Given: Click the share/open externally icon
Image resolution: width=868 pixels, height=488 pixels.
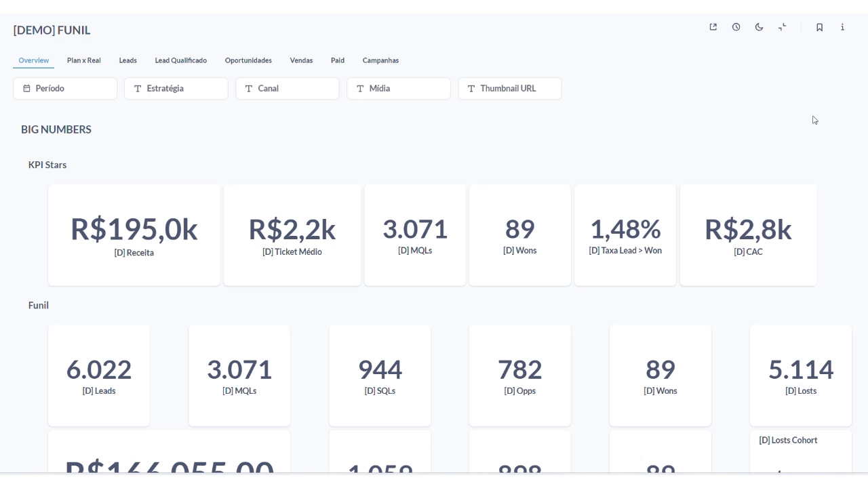Looking at the screenshot, I should pyautogui.click(x=713, y=27).
